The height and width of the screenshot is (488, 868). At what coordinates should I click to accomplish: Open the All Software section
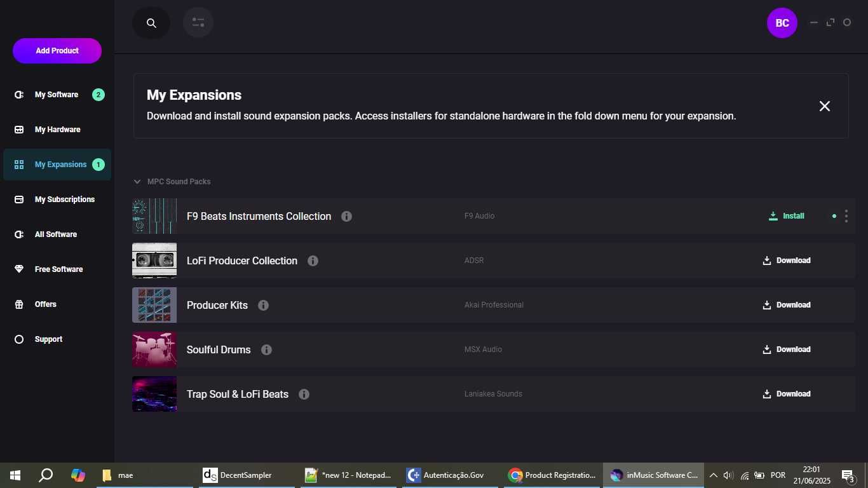pos(57,234)
